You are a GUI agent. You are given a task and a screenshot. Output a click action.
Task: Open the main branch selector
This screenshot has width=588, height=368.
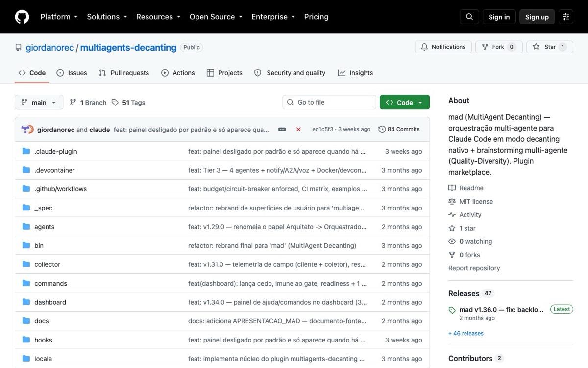(x=39, y=102)
